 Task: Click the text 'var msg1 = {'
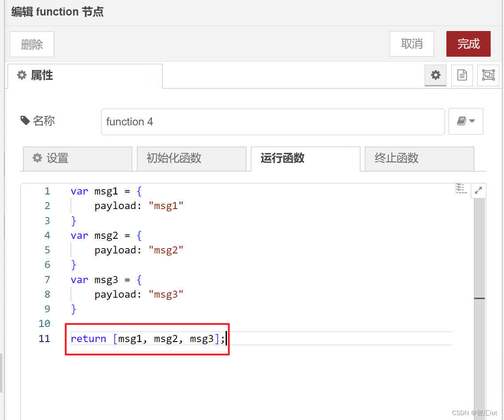106,191
